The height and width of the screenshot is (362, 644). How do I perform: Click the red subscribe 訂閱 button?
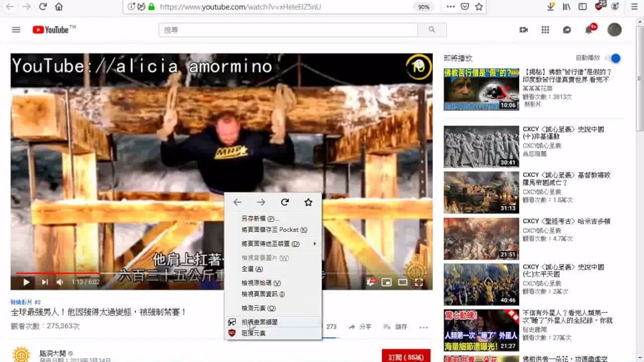406,356
